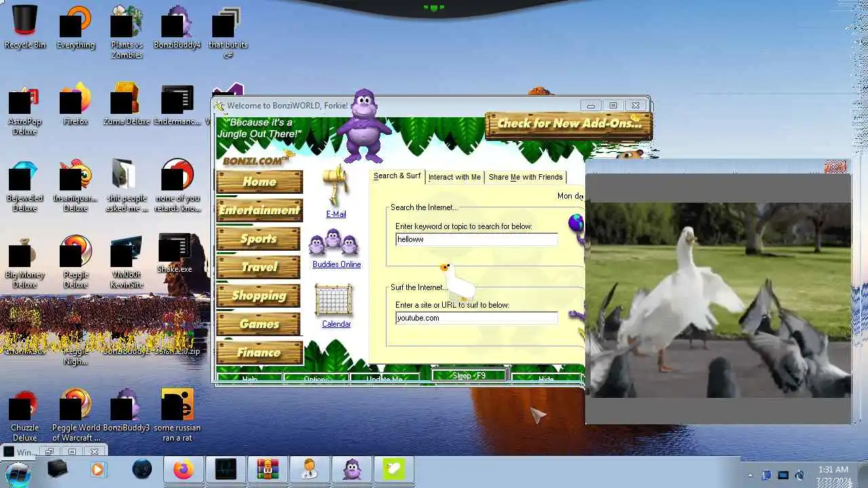The height and width of the screenshot is (488, 868).
Task: Select the Insaniquarium Deluxe fish icon
Action: point(75,185)
